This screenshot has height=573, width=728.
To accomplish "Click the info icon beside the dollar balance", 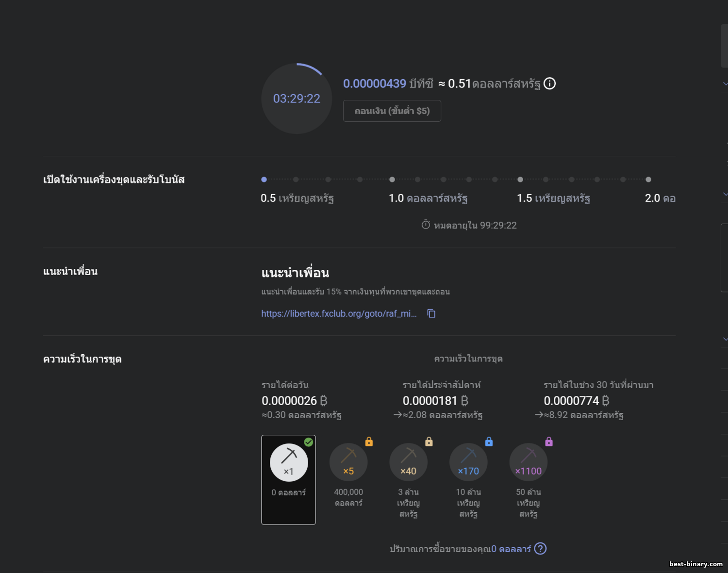I will click(x=549, y=83).
